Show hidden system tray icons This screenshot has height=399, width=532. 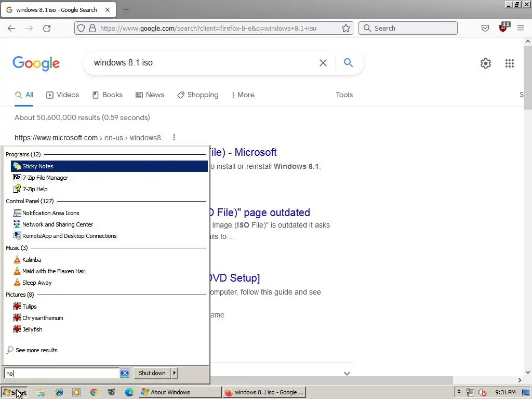459,392
